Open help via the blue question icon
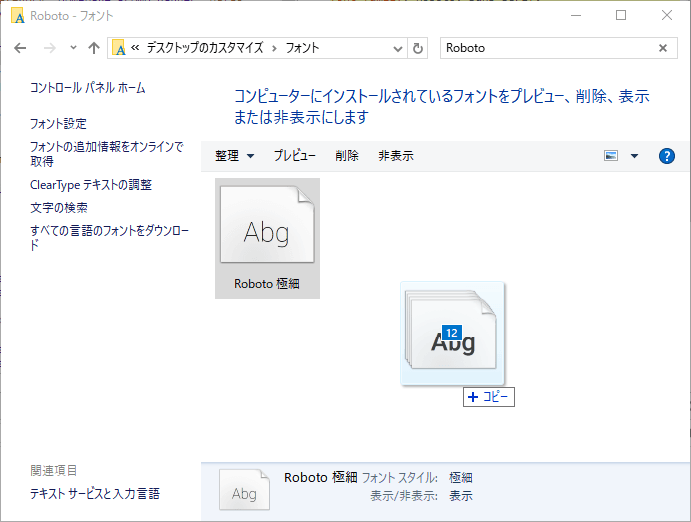The height and width of the screenshot is (522, 691). (667, 156)
